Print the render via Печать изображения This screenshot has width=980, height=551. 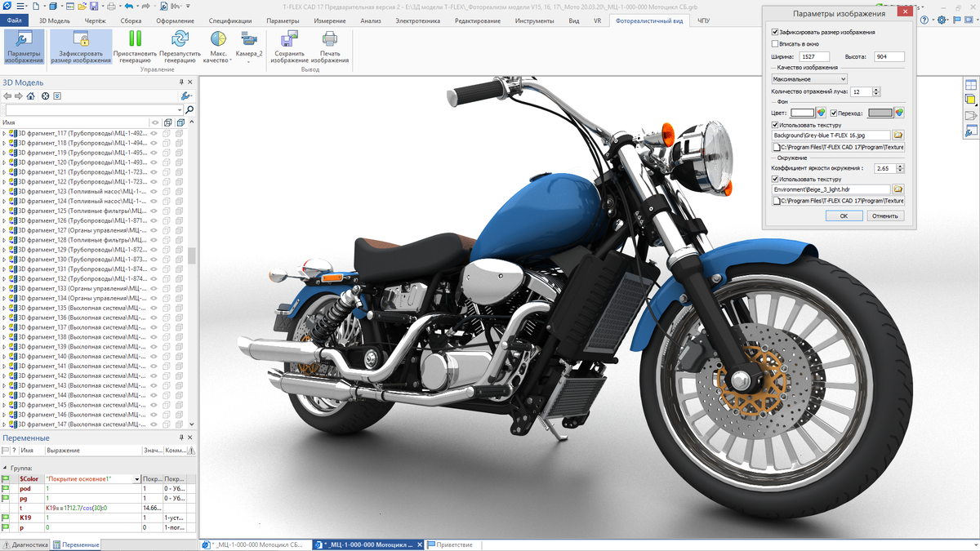(x=330, y=47)
